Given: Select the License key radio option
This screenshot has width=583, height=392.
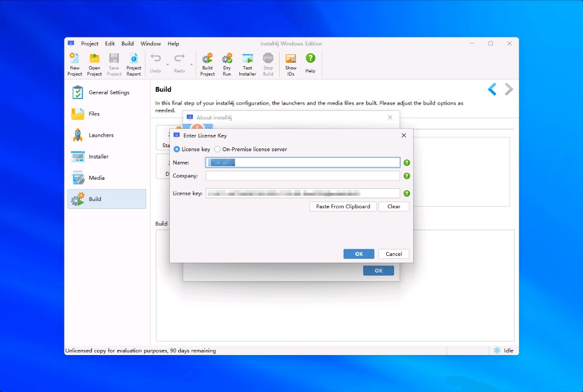Looking at the screenshot, I should (192, 150).
